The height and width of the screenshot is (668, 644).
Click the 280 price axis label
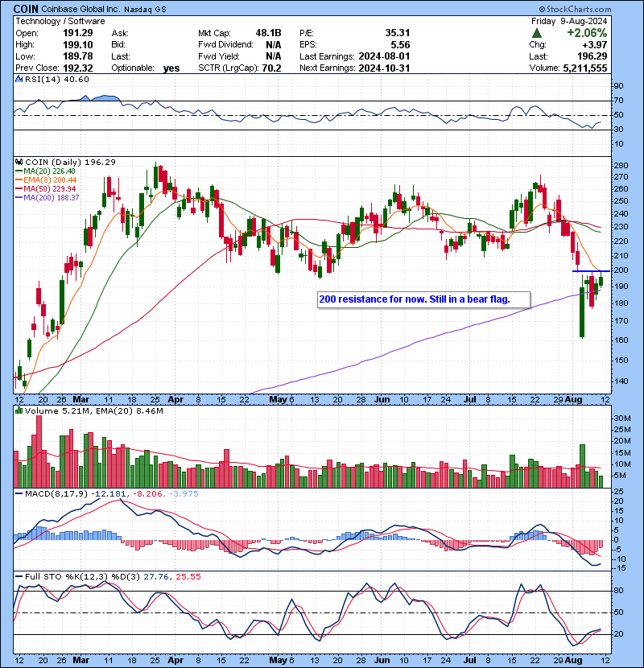[x=622, y=165]
